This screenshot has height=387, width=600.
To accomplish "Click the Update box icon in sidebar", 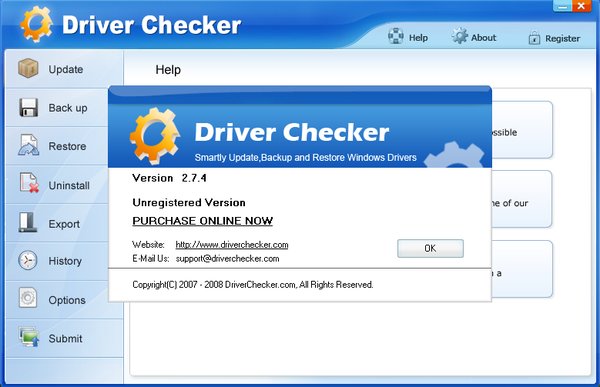I will [x=28, y=68].
